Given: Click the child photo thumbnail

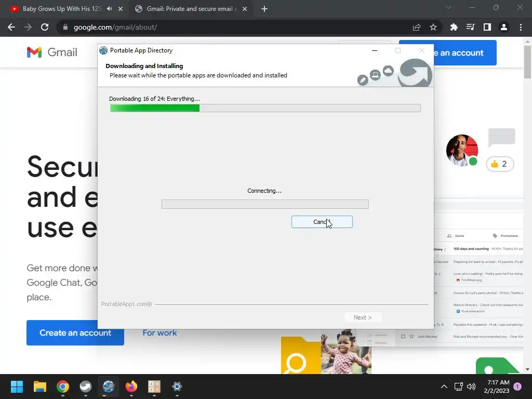Looking at the screenshot, I should [x=346, y=352].
